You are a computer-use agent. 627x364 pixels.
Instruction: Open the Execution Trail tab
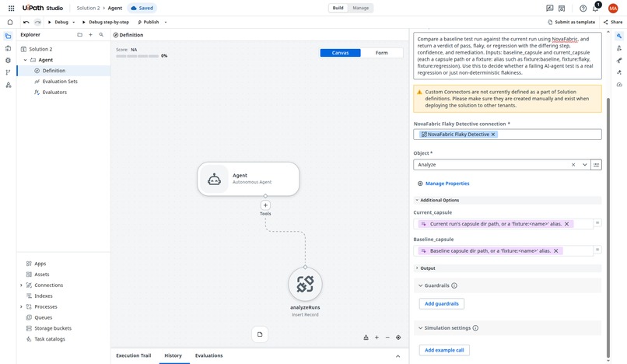coord(134,355)
